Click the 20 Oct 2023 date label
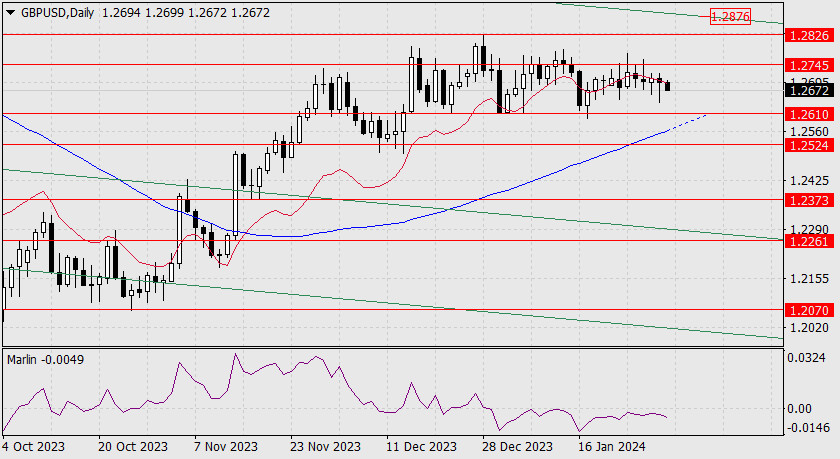Image resolution: width=840 pixels, height=459 pixels. pyautogui.click(x=132, y=447)
